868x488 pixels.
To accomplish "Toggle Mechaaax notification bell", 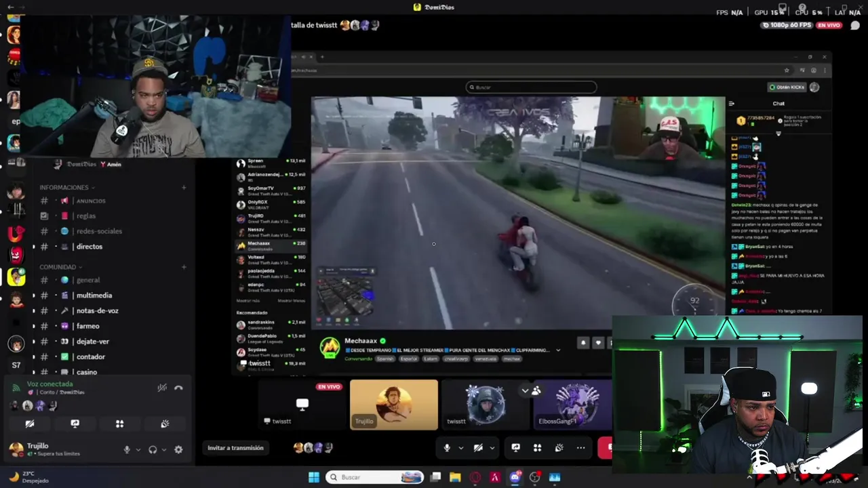I will point(583,343).
